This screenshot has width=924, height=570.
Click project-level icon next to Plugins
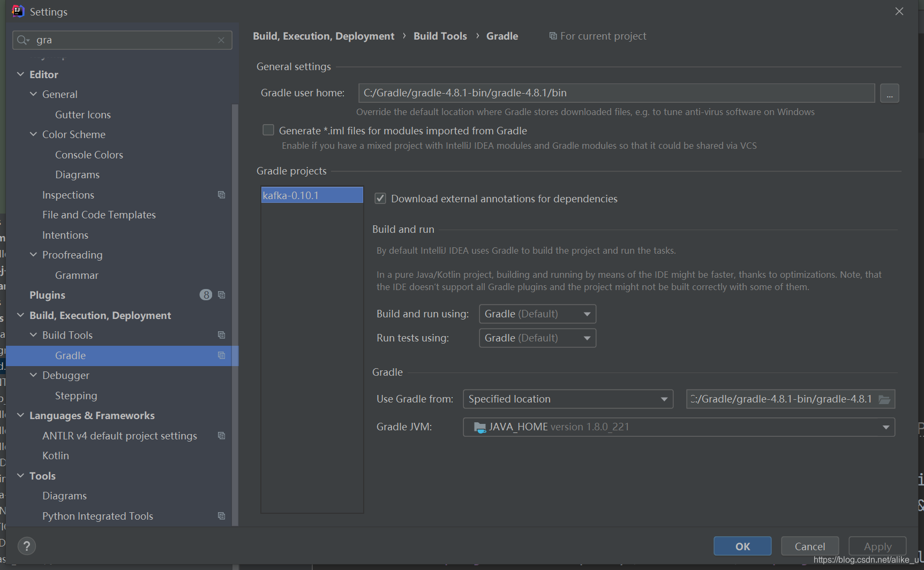click(x=221, y=295)
